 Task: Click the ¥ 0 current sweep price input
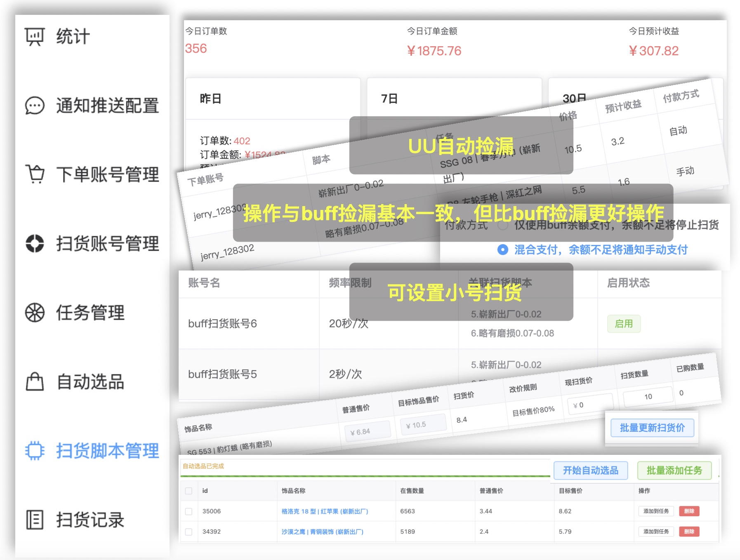(x=590, y=405)
